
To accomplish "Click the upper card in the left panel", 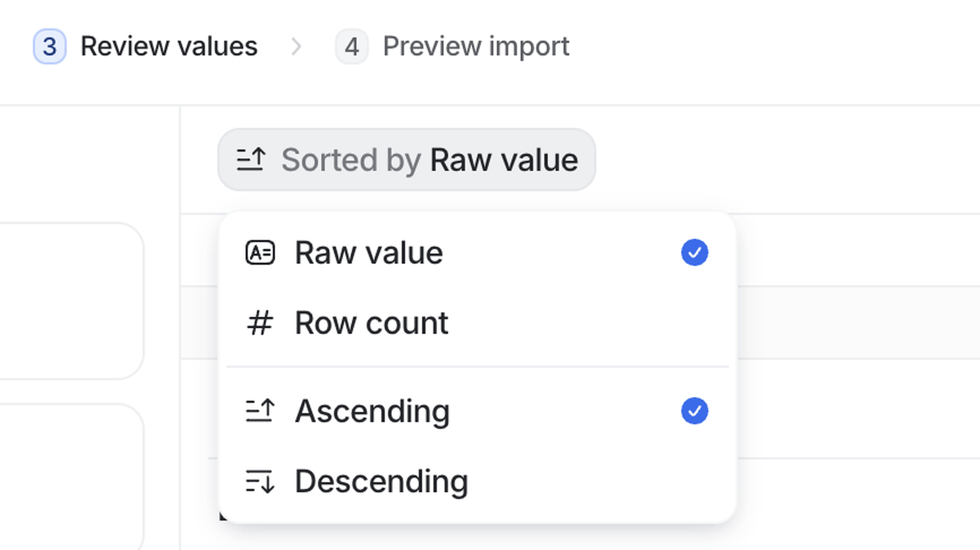I will click(x=68, y=300).
